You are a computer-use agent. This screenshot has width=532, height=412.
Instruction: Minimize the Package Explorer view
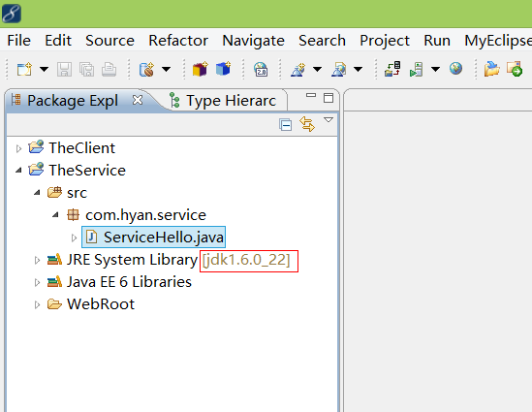pos(311,95)
